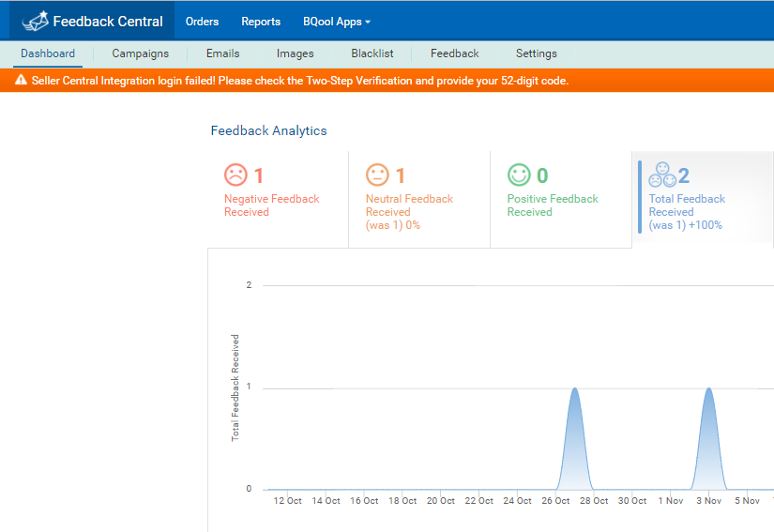The width and height of the screenshot is (774, 532).
Task: Click the total feedback count '2'
Action: coord(684,175)
